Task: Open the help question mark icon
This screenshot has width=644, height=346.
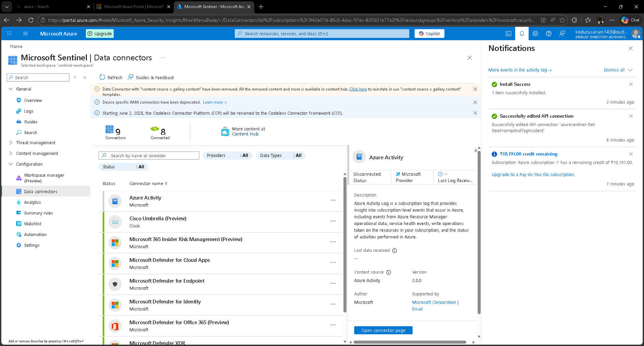Action: tap(549, 34)
